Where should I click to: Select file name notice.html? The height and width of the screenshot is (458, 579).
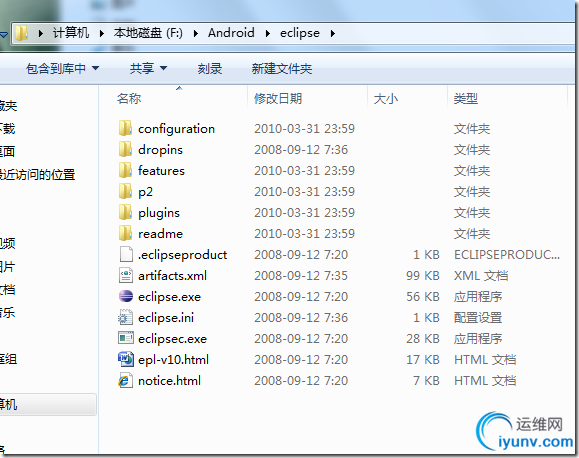point(169,380)
